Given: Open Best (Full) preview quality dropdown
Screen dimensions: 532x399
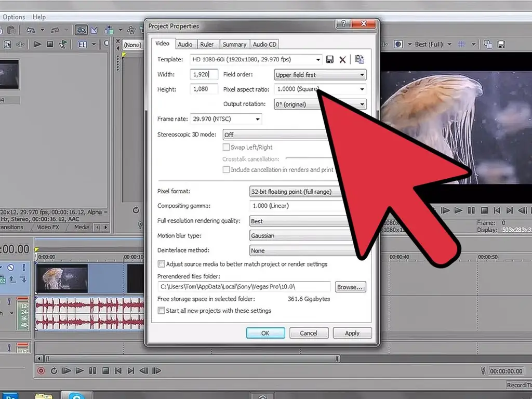Looking at the screenshot, I should pyautogui.click(x=449, y=44).
